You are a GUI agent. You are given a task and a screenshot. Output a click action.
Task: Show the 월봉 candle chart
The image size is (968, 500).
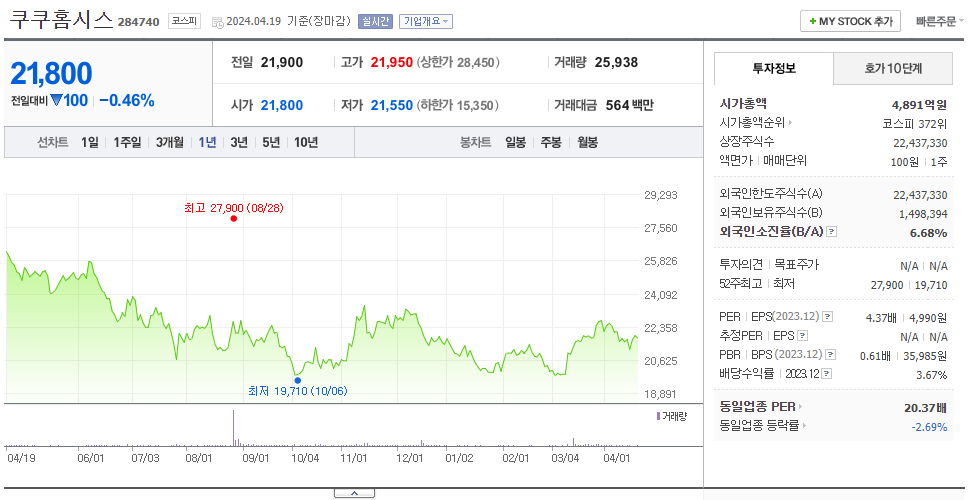(x=588, y=143)
